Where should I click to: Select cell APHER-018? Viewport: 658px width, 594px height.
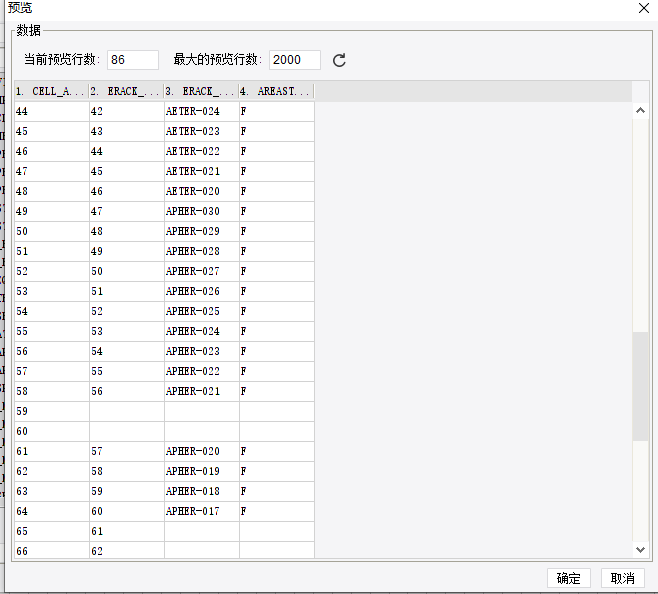[201, 491]
